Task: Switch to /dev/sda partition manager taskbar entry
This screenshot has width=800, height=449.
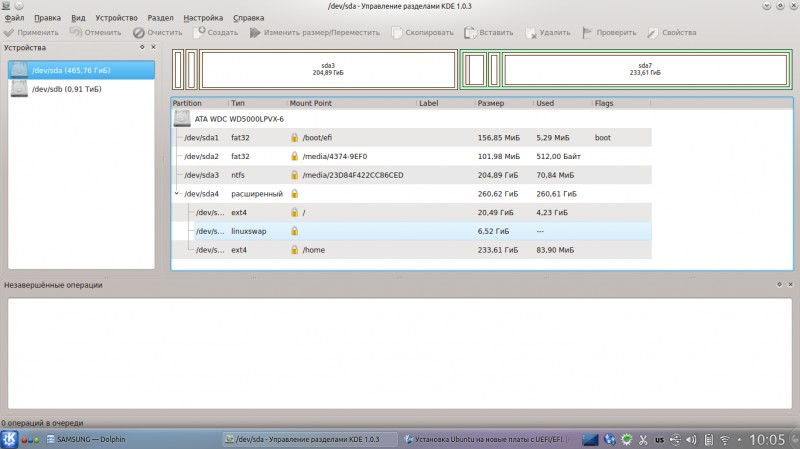Action: [309, 439]
